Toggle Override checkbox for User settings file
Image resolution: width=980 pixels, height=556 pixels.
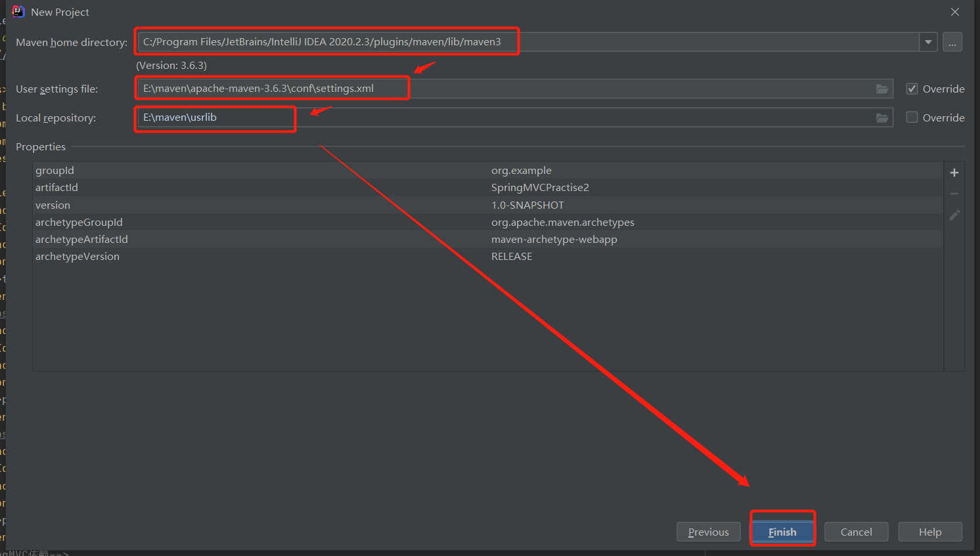(x=912, y=89)
